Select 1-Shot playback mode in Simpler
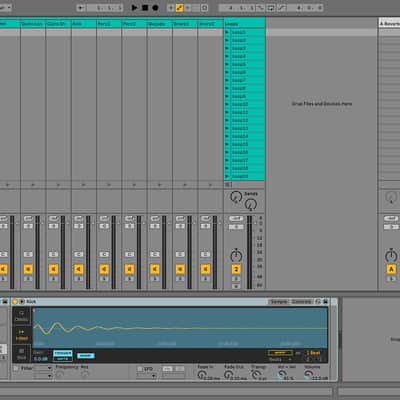400x400 pixels. click(21, 335)
